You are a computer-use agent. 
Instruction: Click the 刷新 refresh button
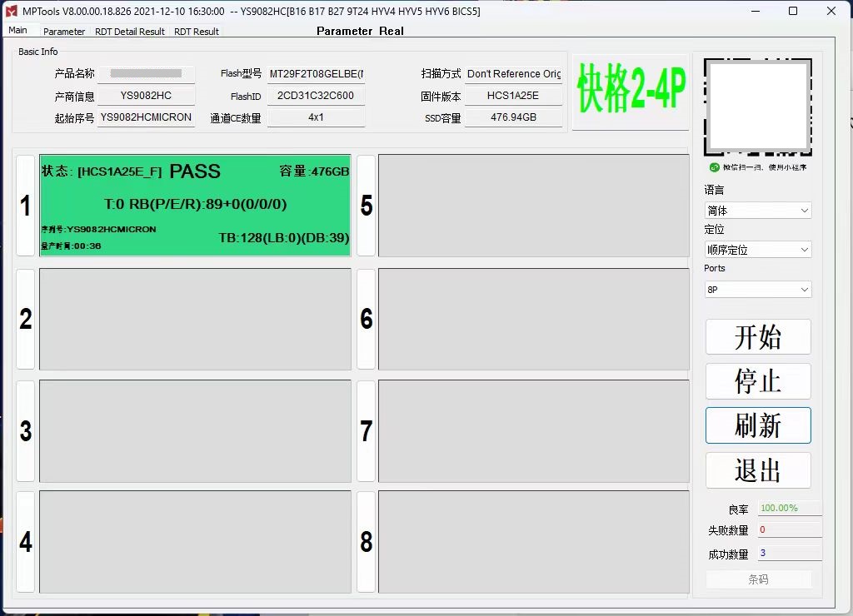[x=758, y=425]
